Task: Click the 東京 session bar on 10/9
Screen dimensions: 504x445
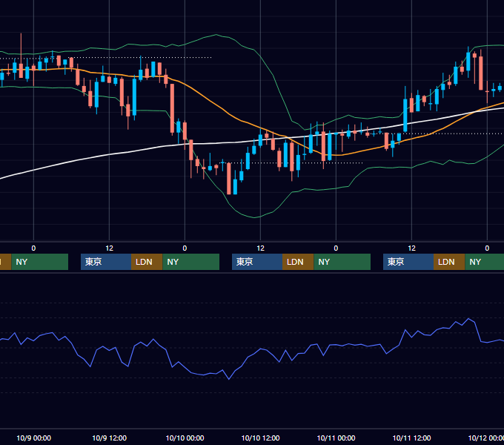Action: coord(106,262)
